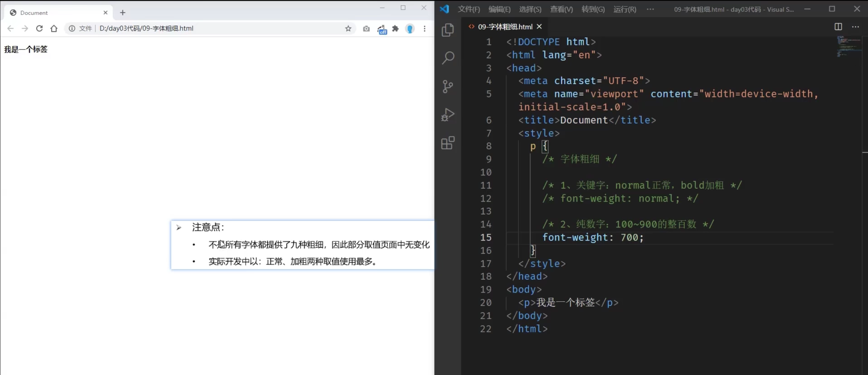View site information icon in address bar
Screen dimensions: 868x375
pos(72,29)
